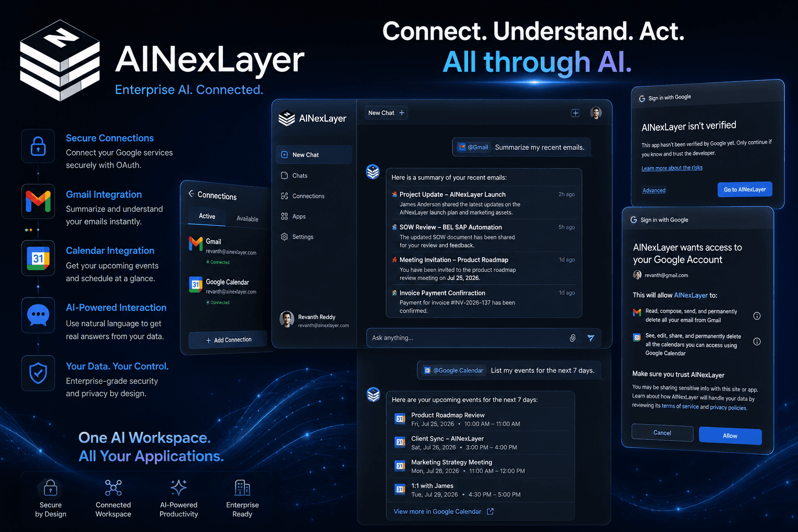798x532 pixels.
Task: Open the profile avatar in the chat header
Action: coord(596,113)
